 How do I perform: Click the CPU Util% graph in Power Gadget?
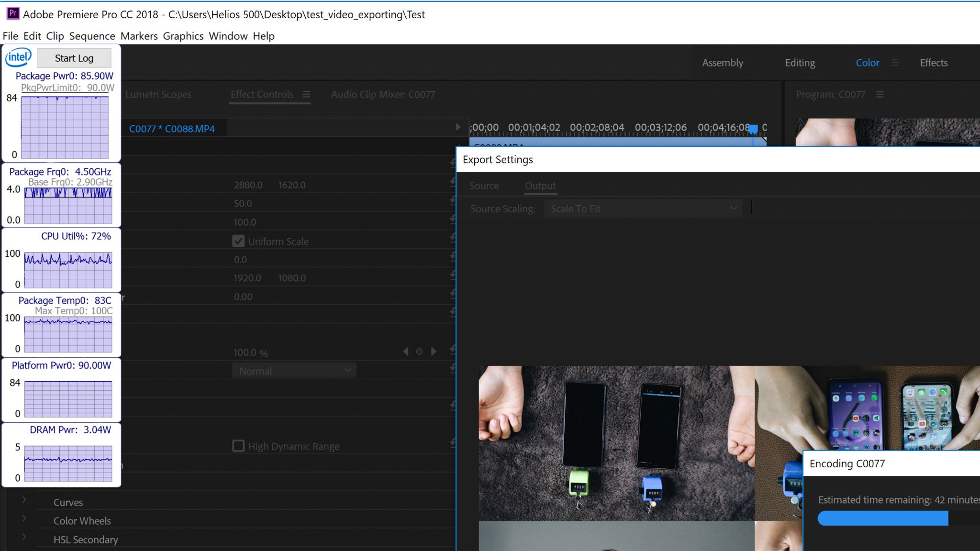click(68, 270)
